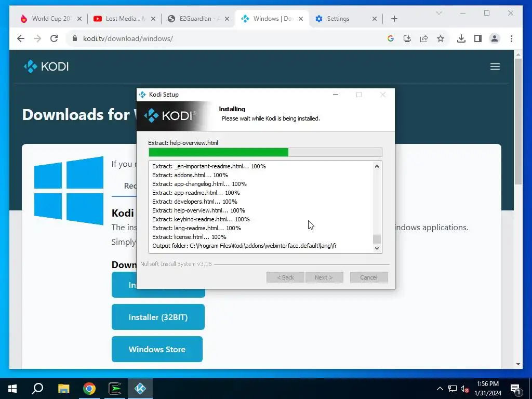Open the Chrome profile avatar
Screen dimensions: 532x399
point(495,38)
